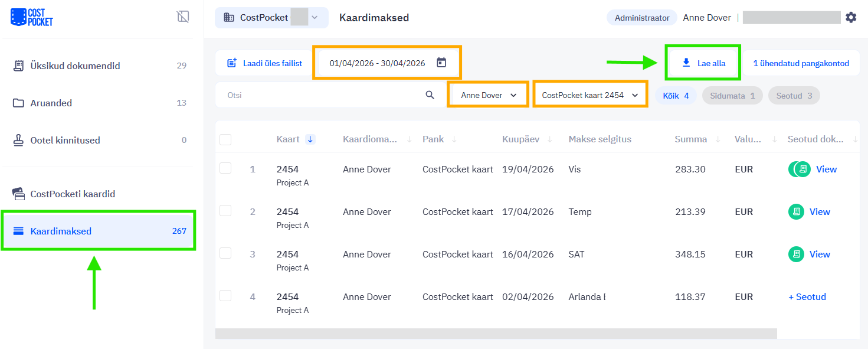Open the CostPocket company selector
868x349 pixels.
click(271, 18)
